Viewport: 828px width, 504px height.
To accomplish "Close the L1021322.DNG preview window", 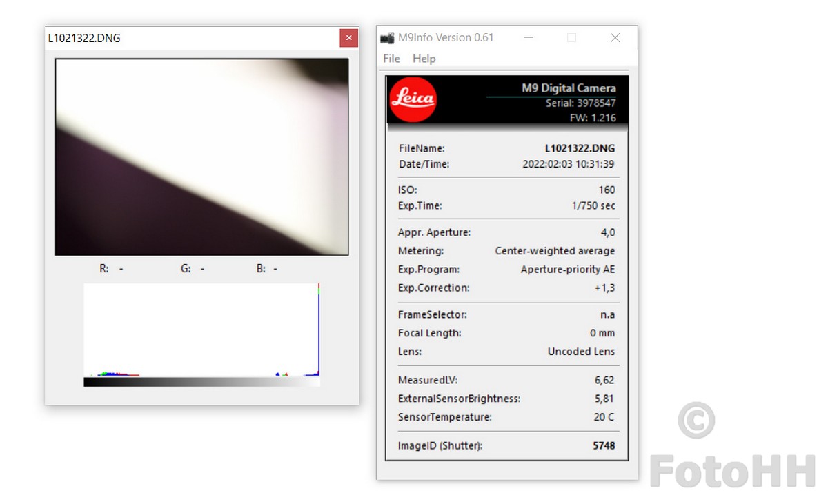I will [x=348, y=39].
